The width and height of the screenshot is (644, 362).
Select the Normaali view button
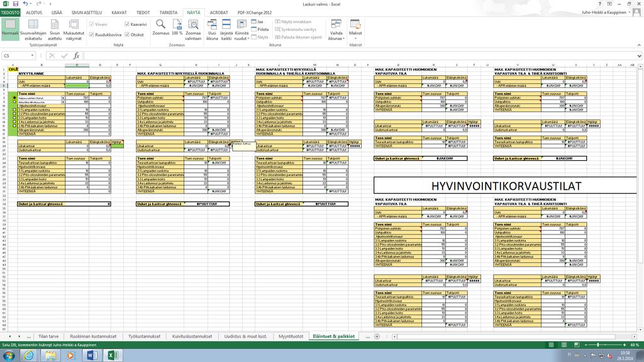coord(10,30)
